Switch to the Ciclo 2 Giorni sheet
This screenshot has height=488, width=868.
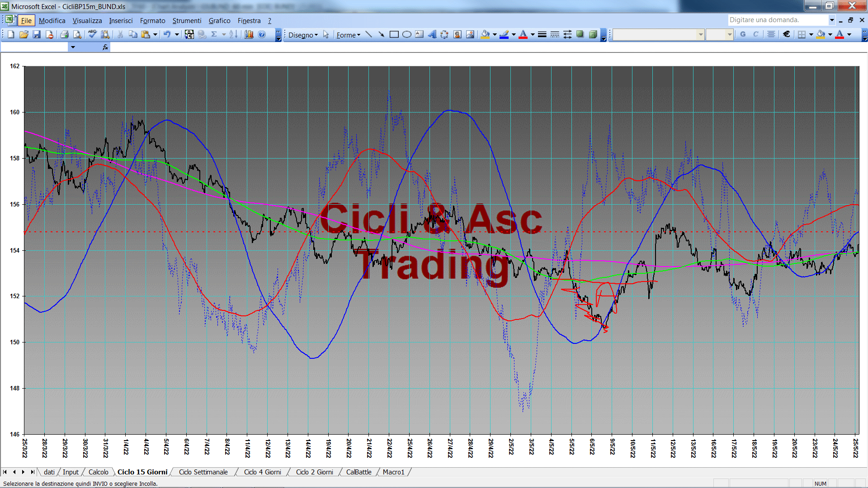click(315, 472)
